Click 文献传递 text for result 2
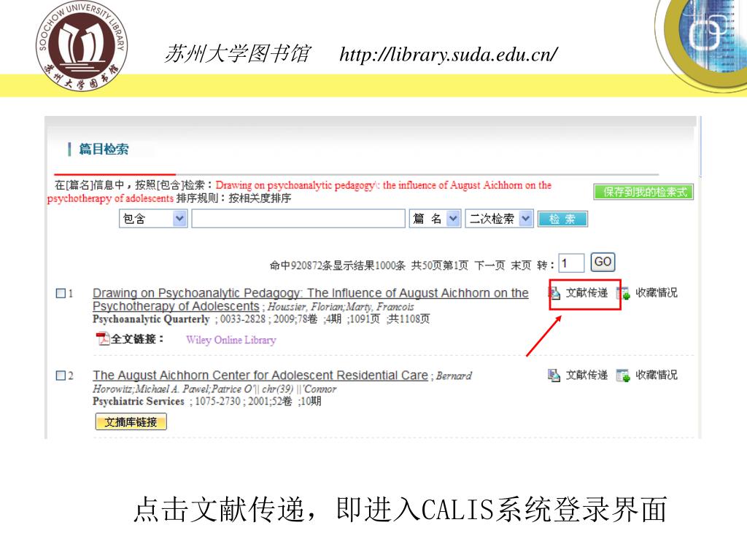Viewport: 747px width, 560px height. coord(587,376)
